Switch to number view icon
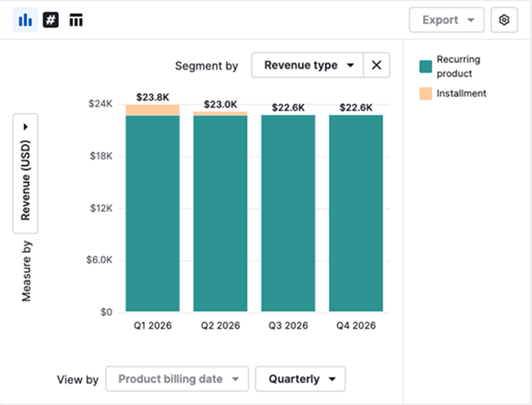The width and height of the screenshot is (532, 405). [x=51, y=20]
